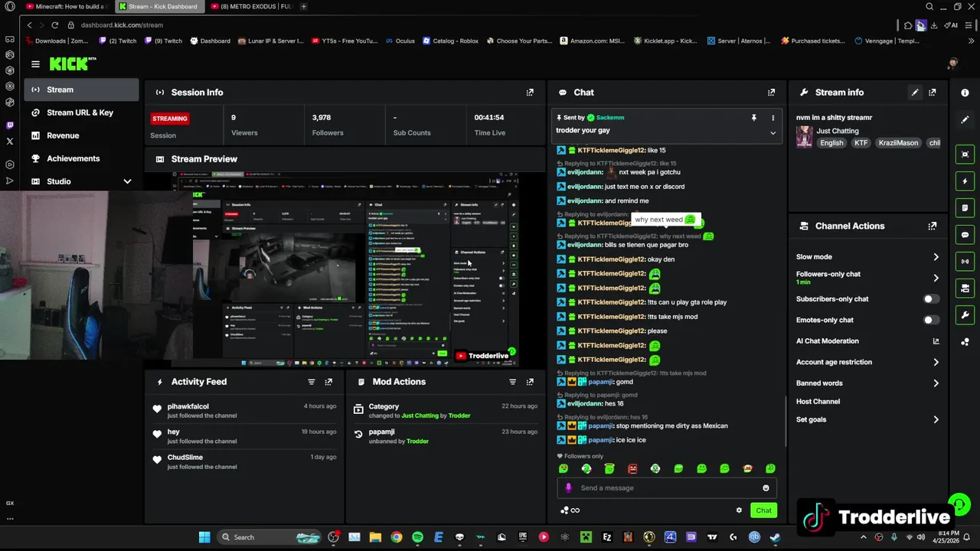Viewport: 980px width, 551px height.
Task: Expand the pinned message chevron
Action: tap(773, 132)
